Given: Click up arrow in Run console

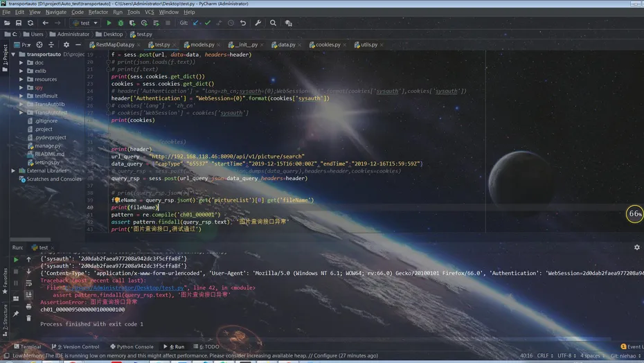Looking at the screenshot, I should (28, 259).
